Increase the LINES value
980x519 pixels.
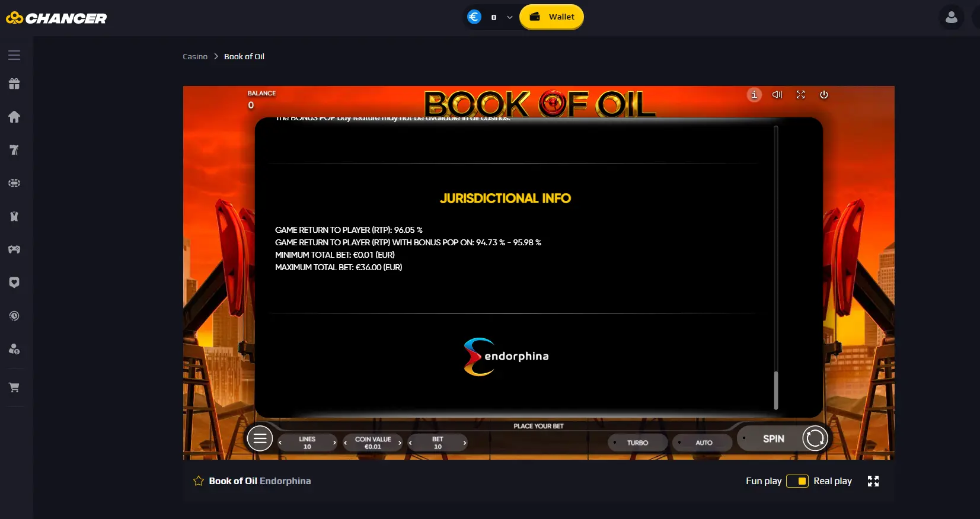334,443
